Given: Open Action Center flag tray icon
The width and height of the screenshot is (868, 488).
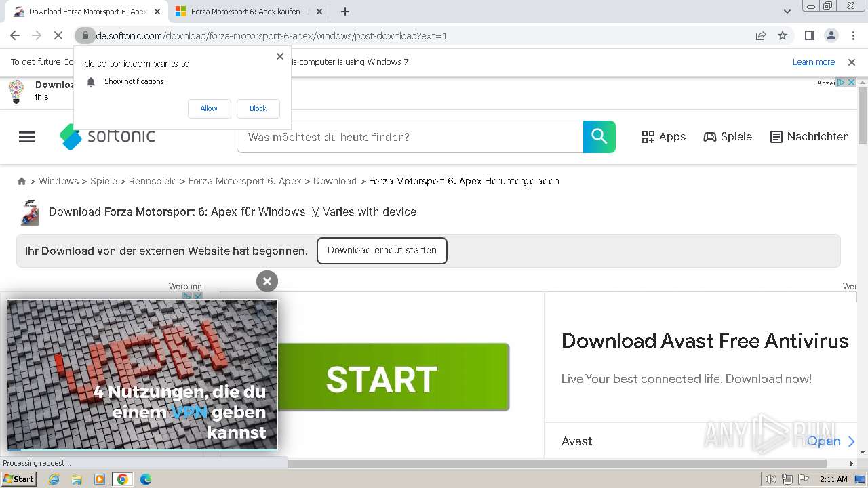Looking at the screenshot, I should [804, 479].
